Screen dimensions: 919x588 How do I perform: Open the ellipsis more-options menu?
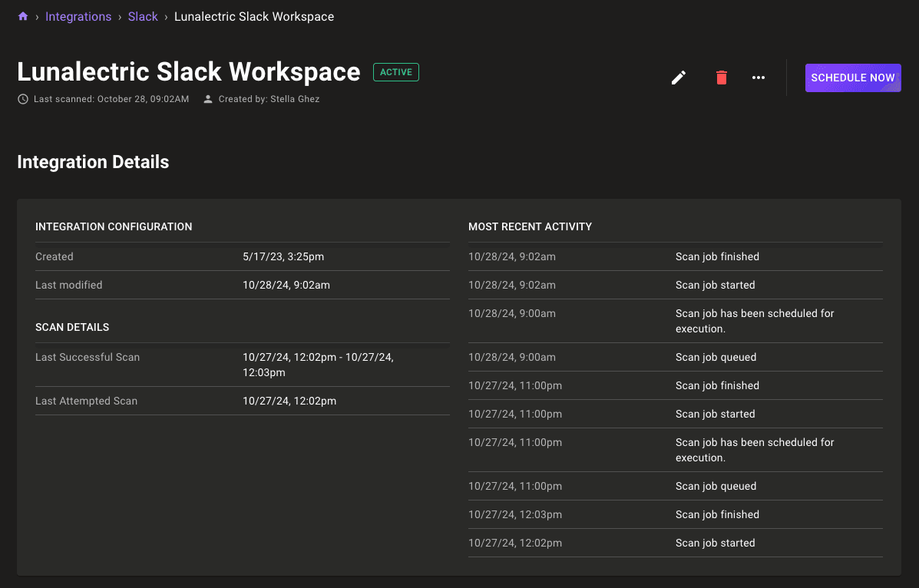point(759,78)
